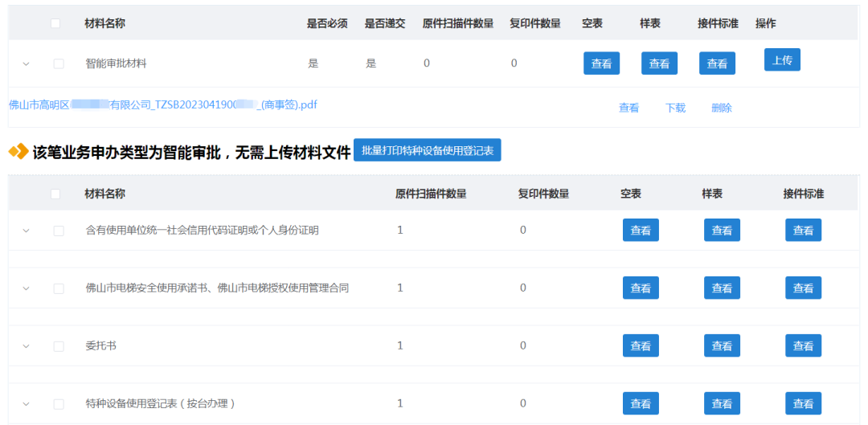Expand the 智能审批材料 row chevron
This screenshot has height=425, width=868.
(x=26, y=63)
